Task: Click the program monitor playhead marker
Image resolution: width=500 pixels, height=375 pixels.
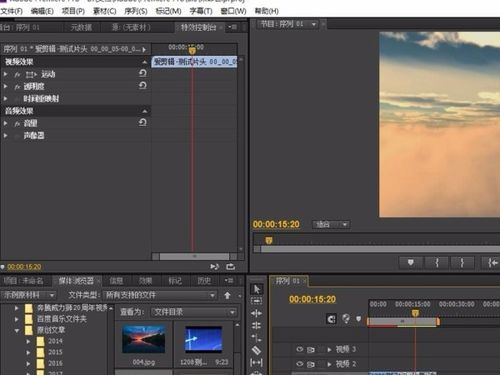Action: tap(269, 240)
